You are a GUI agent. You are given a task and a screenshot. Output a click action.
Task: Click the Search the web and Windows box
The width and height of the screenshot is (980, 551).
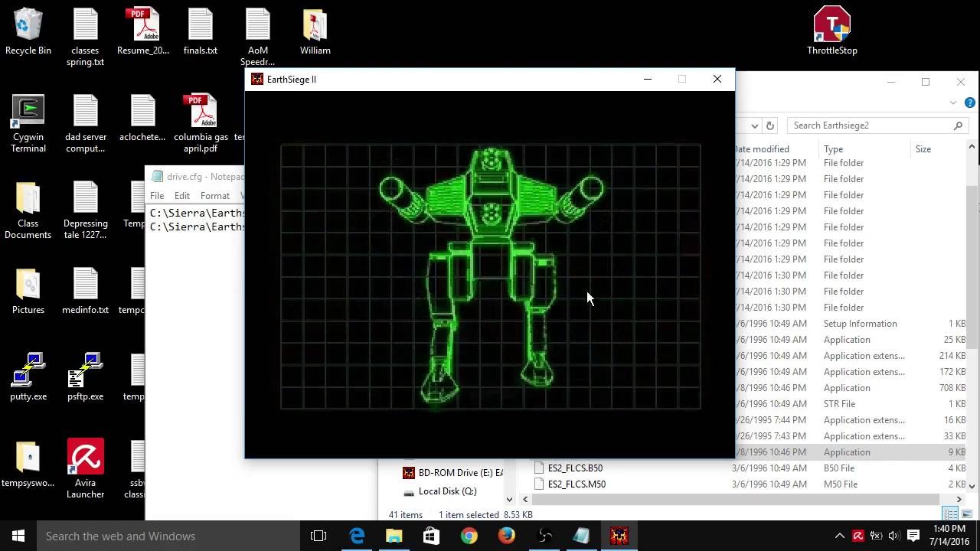168,536
